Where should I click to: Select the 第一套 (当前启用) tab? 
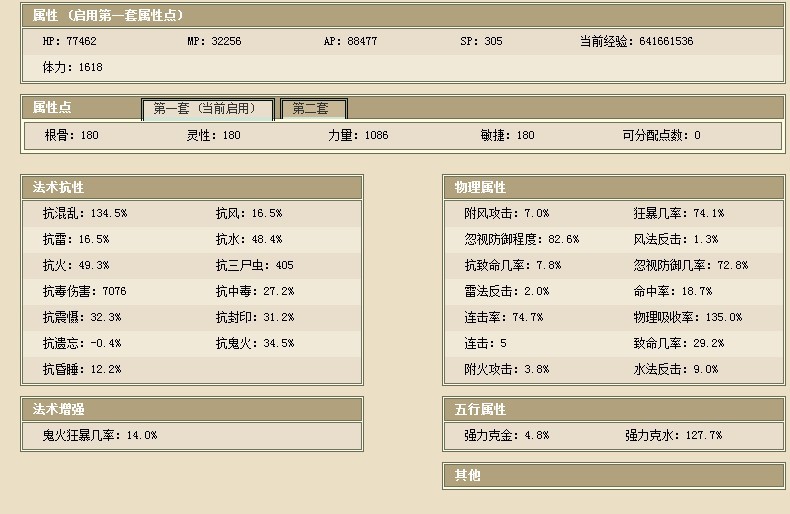206,109
